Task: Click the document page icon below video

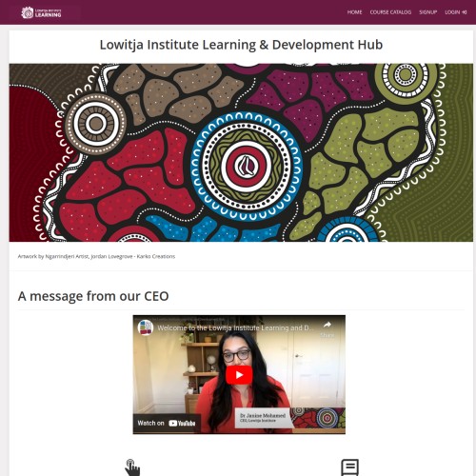Action: (x=349, y=467)
